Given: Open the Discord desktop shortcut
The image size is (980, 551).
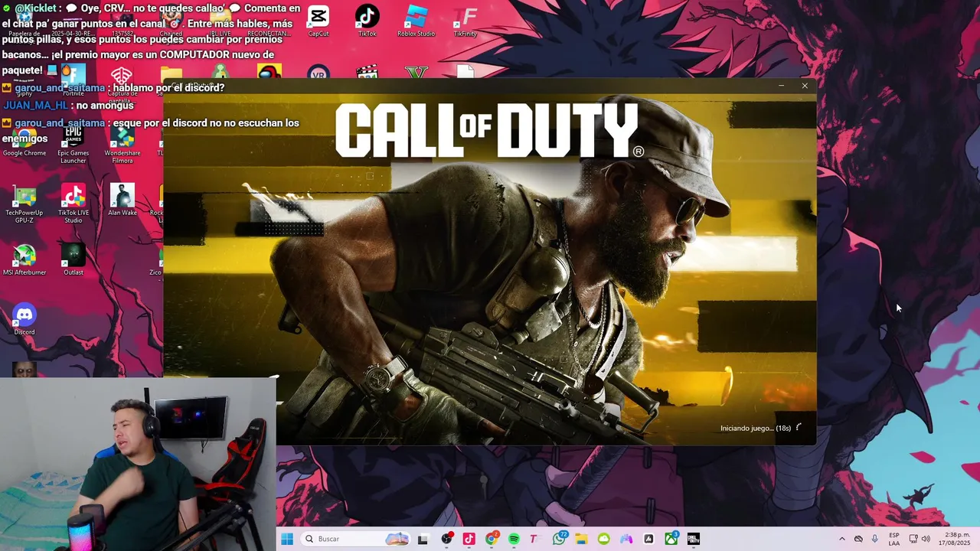Looking at the screenshot, I should click(x=24, y=320).
